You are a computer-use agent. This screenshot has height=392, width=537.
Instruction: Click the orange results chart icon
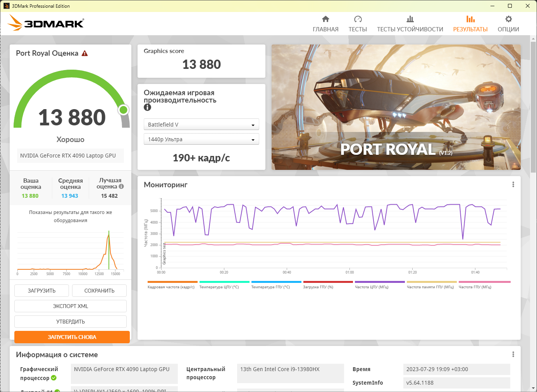pos(470,19)
